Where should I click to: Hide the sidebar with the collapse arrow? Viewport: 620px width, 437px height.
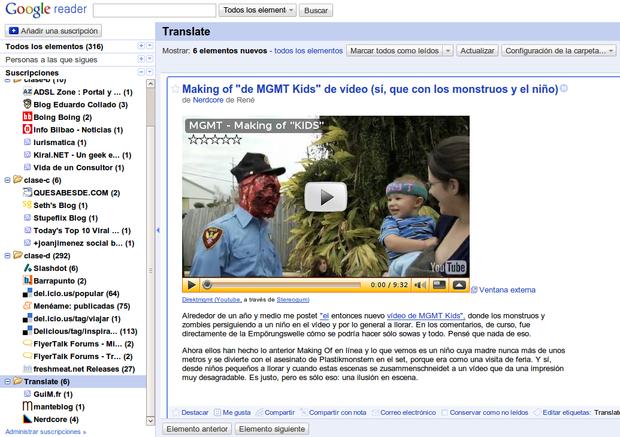[158, 230]
